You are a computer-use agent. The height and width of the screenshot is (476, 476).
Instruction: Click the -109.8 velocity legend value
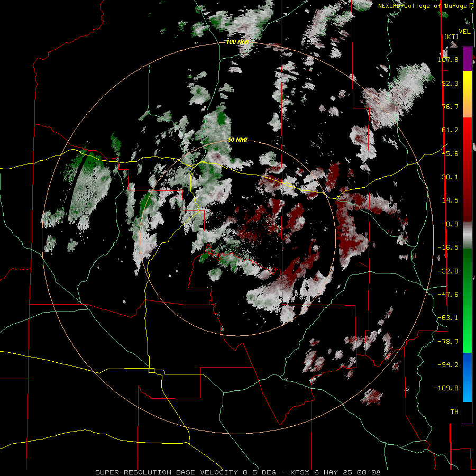tap(446, 388)
